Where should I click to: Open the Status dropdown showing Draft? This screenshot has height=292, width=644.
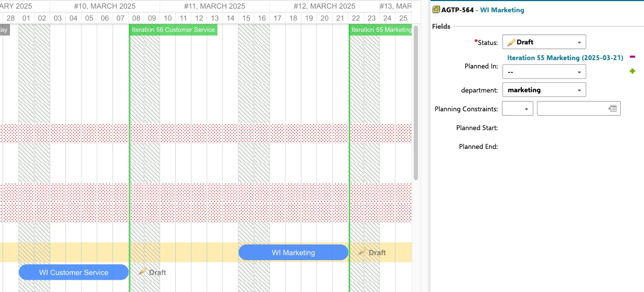click(544, 42)
